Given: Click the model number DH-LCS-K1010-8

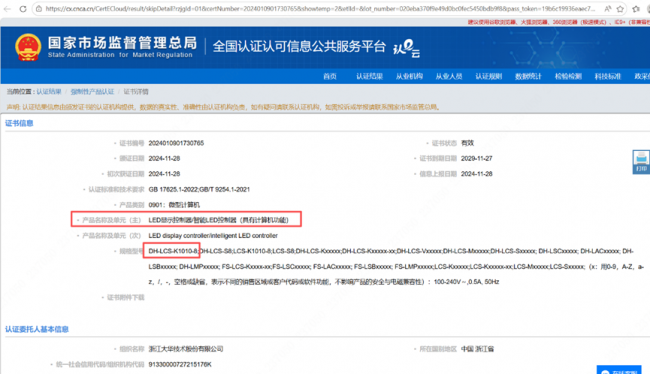Looking at the screenshot, I should point(173,251).
